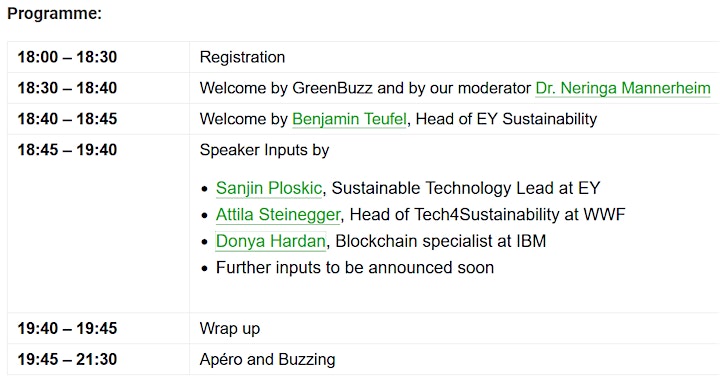The height and width of the screenshot is (387, 720).
Task: Click Blockchain specialist at IBM text
Action: point(441,241)
